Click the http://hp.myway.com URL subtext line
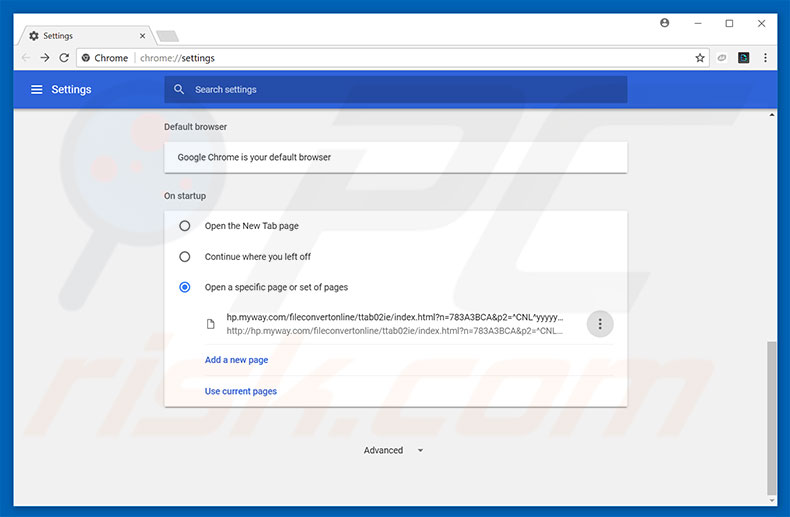The height and width of the screenshot is (517, 790). coord(394,331)
